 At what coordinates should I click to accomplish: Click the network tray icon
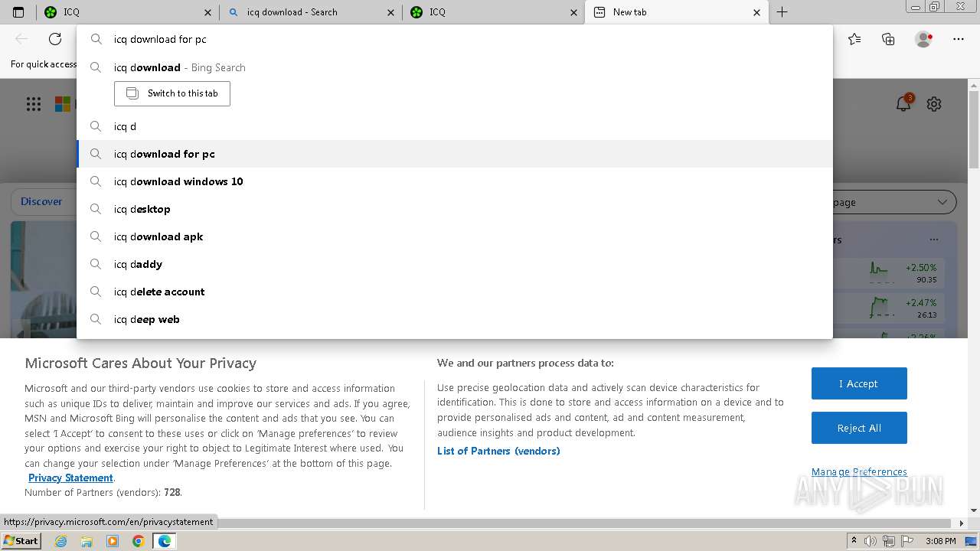[889, 541]
